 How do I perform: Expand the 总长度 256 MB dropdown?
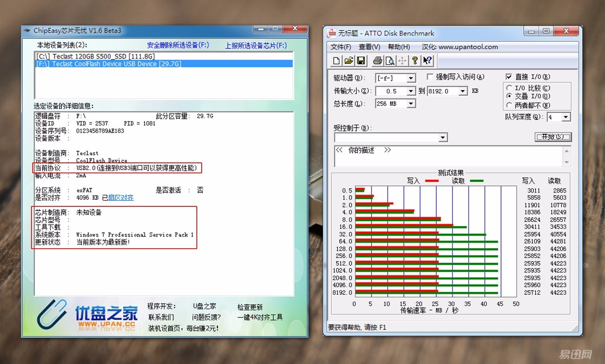click(x=411, y=104)
